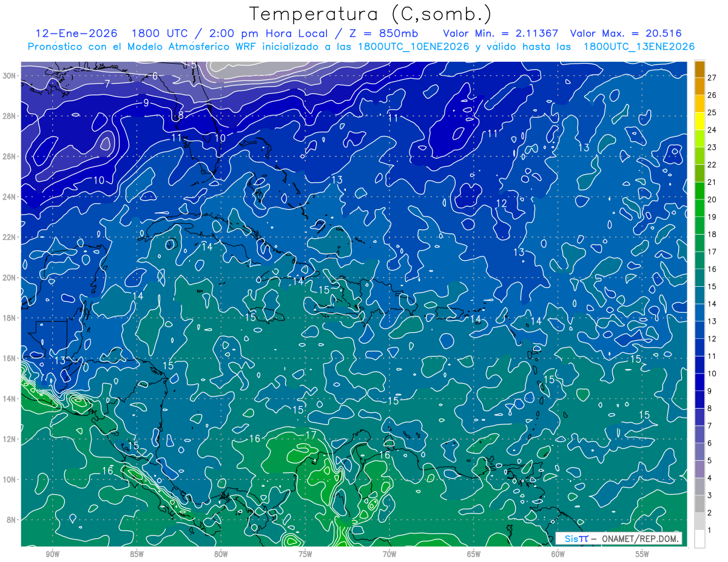Click the "60W" longitude axis label
Screen dimensions: 728x562
[558, 554]
